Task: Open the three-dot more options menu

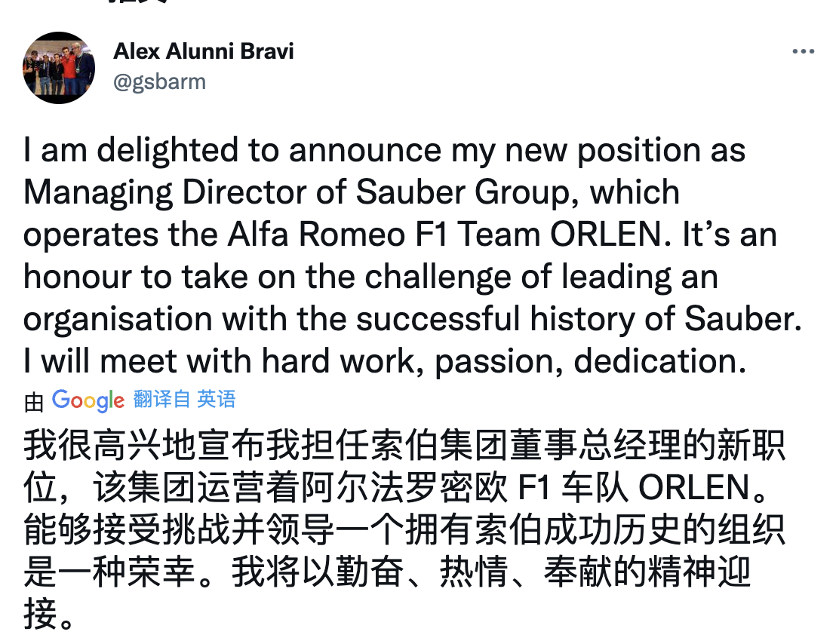Action: point(803,52)
